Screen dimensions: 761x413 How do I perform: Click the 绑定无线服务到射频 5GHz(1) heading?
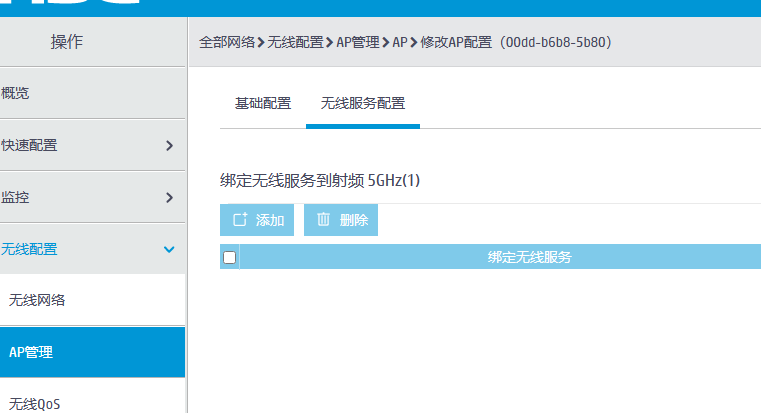pyautogui.click(x=320, y=181)
